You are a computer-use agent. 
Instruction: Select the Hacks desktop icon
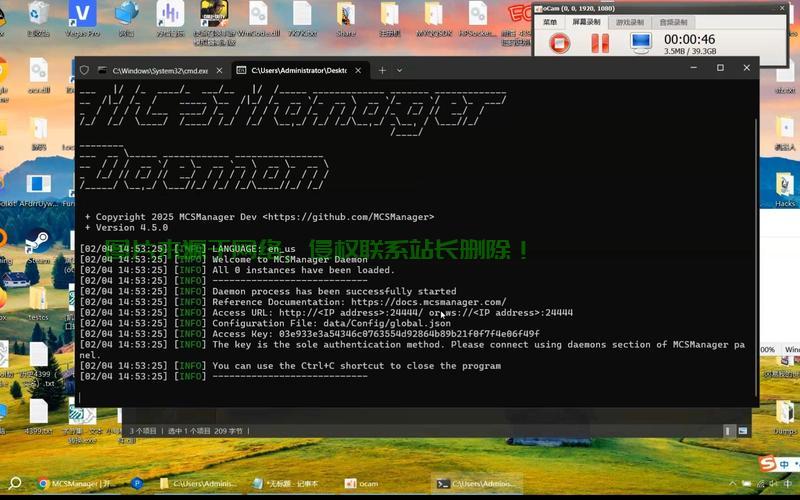click(x=785, y=190)
